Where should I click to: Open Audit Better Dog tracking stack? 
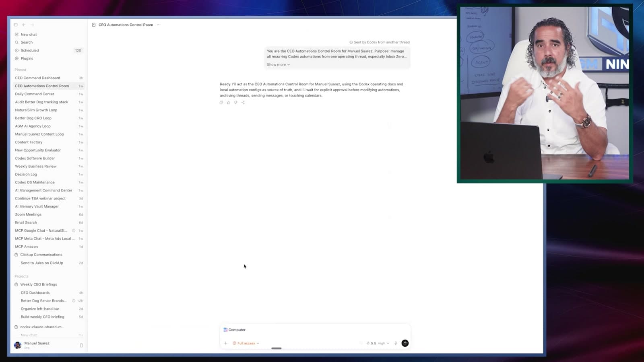coord(48,102)
